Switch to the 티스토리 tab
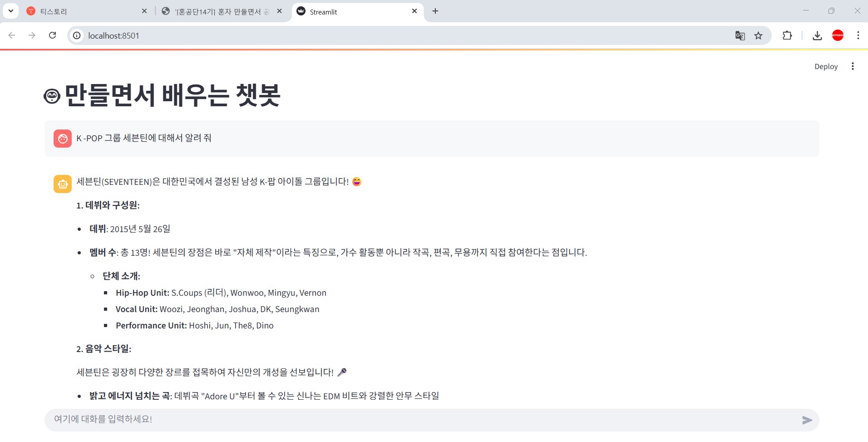Screen dimensions: 868x442 [x=87, y=11]
